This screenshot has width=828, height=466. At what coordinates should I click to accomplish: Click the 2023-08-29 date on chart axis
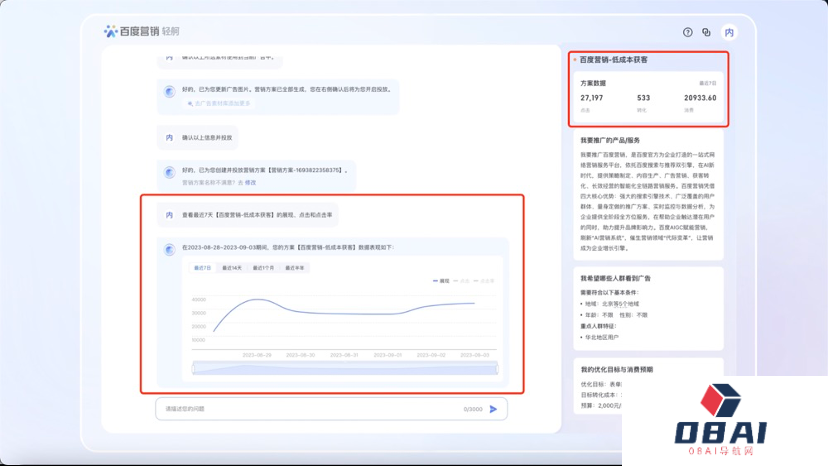tap(257, 355)
